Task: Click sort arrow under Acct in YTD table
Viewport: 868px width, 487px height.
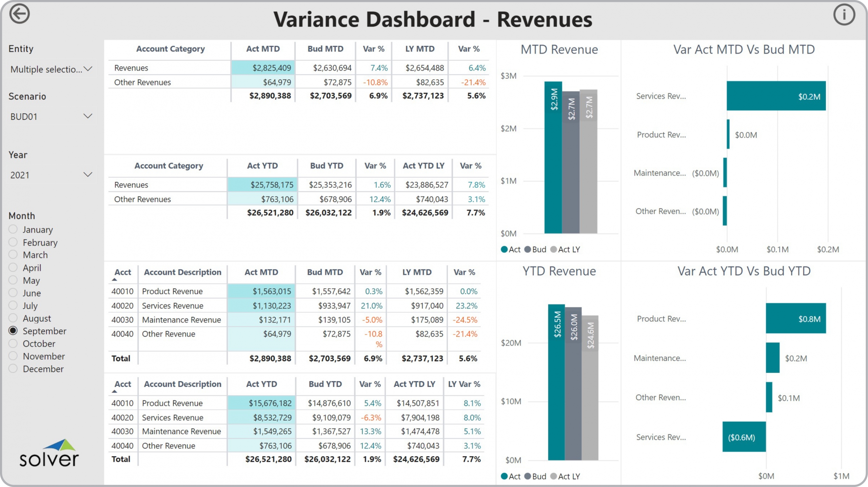Action: 115,392
